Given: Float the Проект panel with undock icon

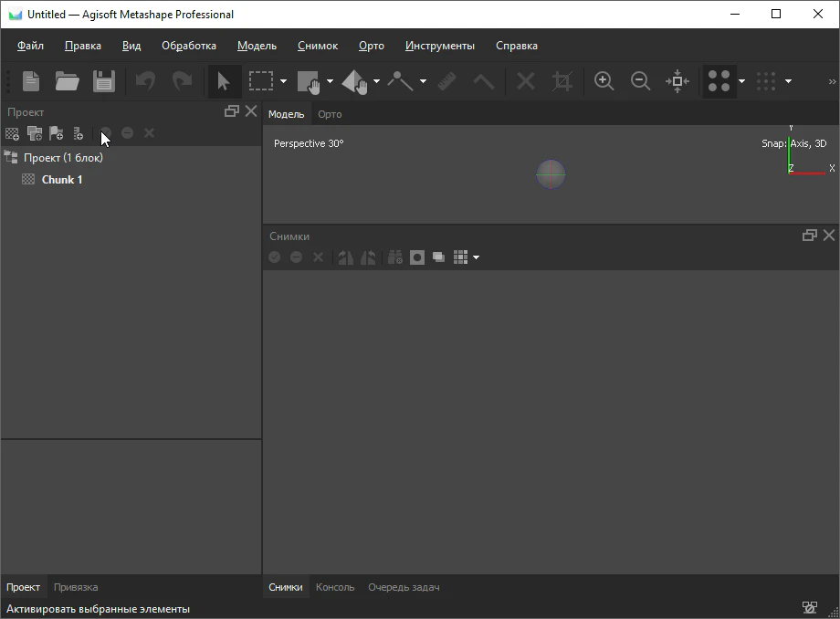Looking at the screenshot, I should pos(231,111).
